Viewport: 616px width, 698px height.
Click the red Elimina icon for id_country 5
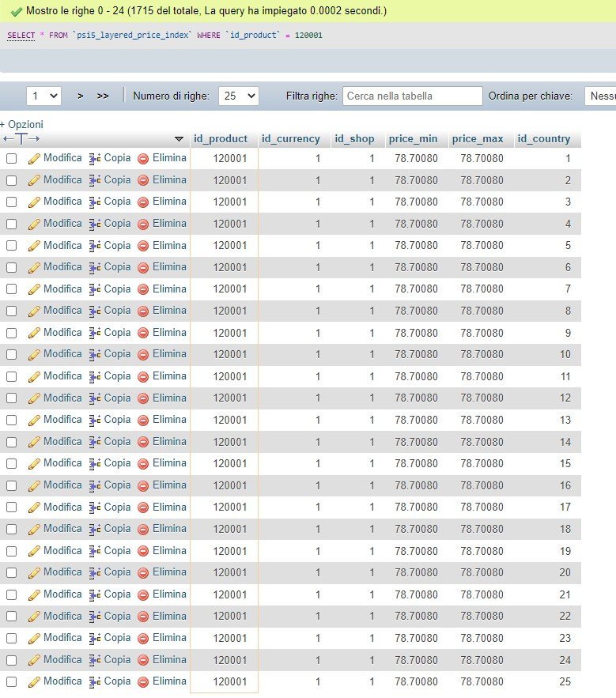click(143, 246)
